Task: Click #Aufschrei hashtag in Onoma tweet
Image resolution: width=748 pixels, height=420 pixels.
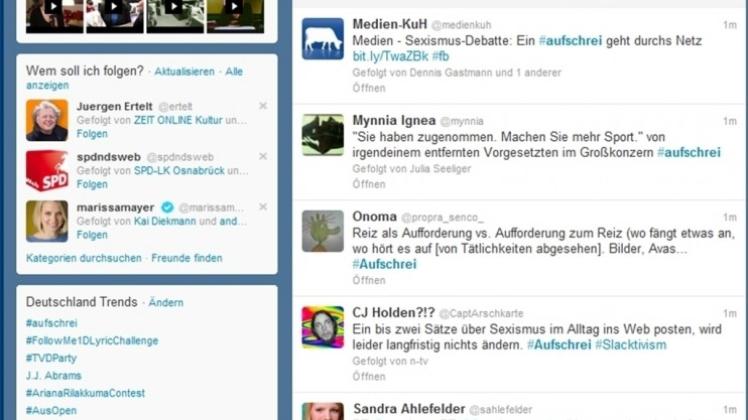Action: tap(384, 264)
